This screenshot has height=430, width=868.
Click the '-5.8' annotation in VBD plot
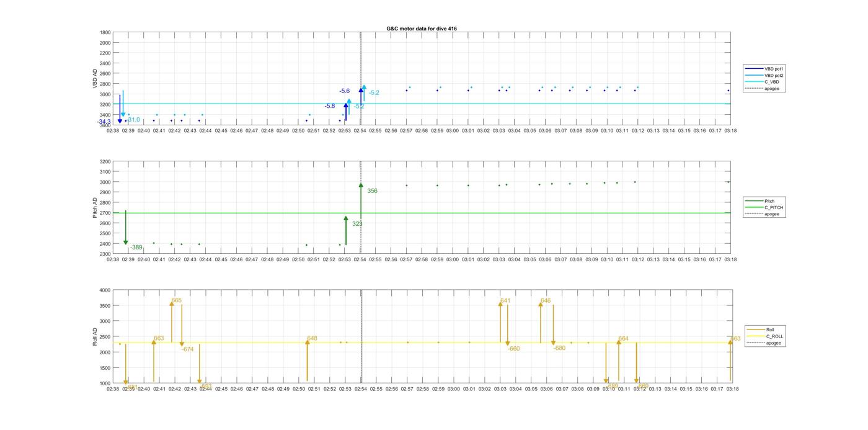point(330,106)
